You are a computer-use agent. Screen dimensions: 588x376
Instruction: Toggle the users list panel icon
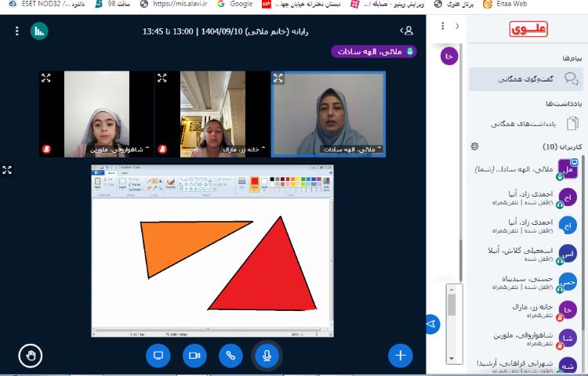(x=406, y=31)
